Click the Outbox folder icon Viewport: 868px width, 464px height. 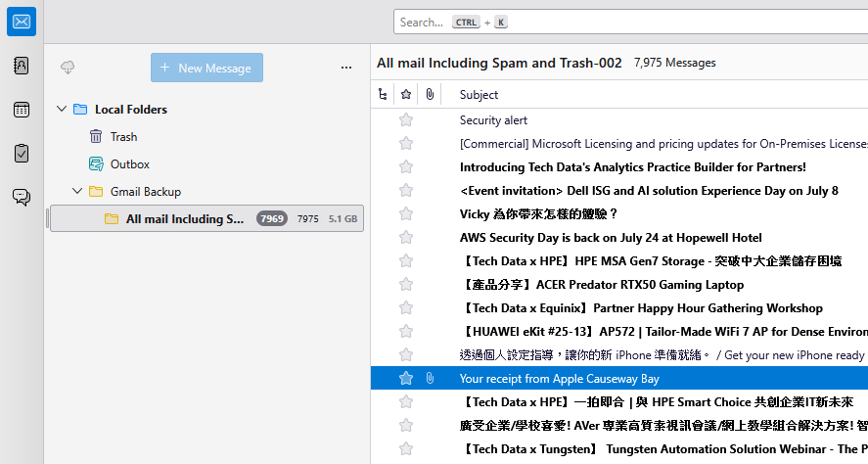tap(96, 163)
